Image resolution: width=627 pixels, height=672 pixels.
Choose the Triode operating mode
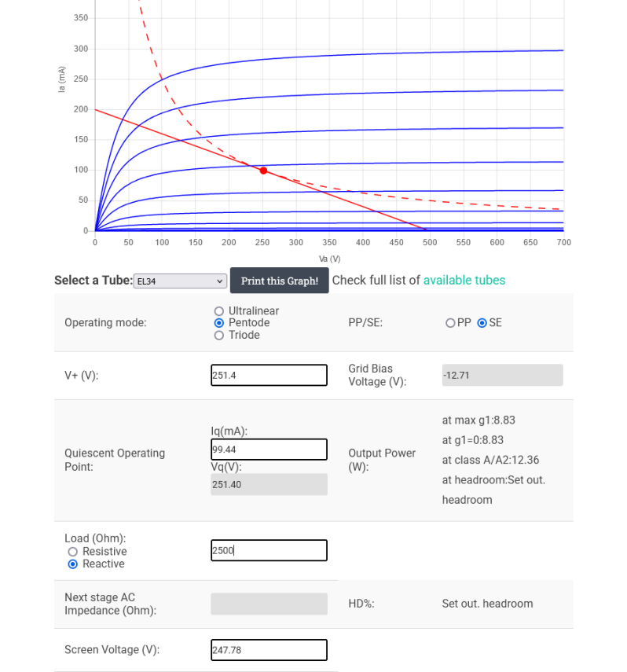coord(220,335)
